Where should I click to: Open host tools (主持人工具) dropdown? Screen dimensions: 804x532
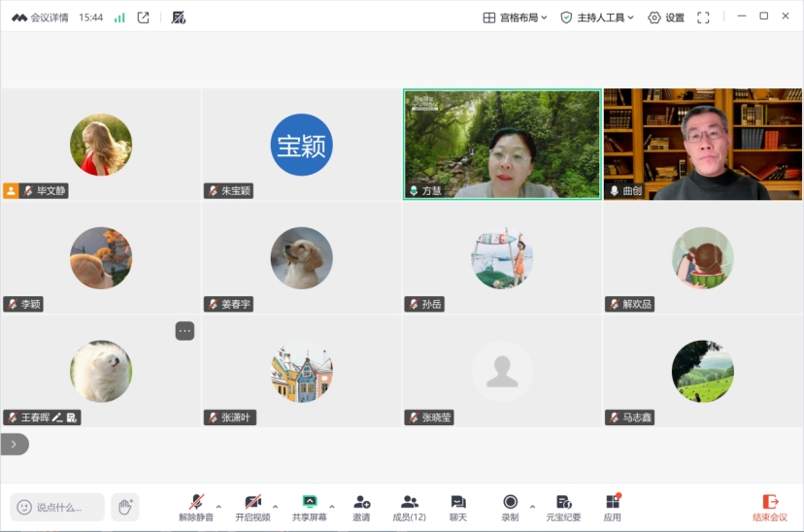(597, 17)
